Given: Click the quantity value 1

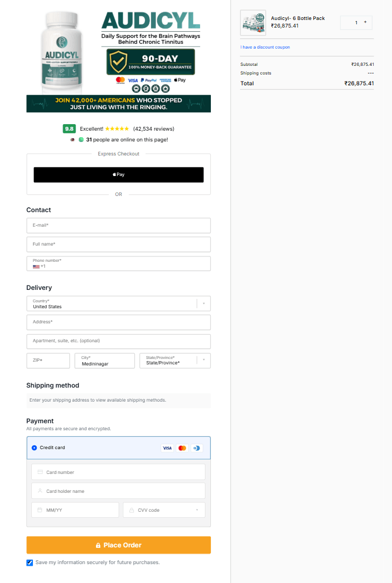Looking at the screenshot, I should click(x=356, y=23).
